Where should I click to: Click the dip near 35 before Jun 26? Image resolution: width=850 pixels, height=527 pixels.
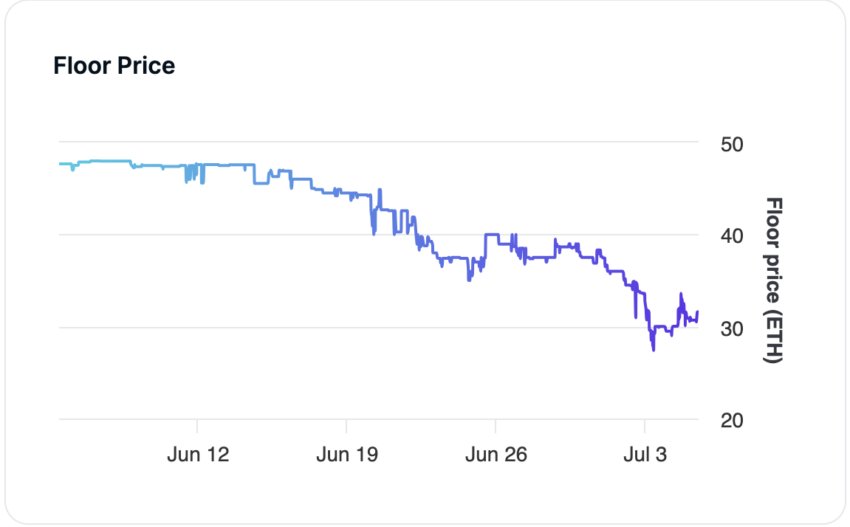pos(469,279)
